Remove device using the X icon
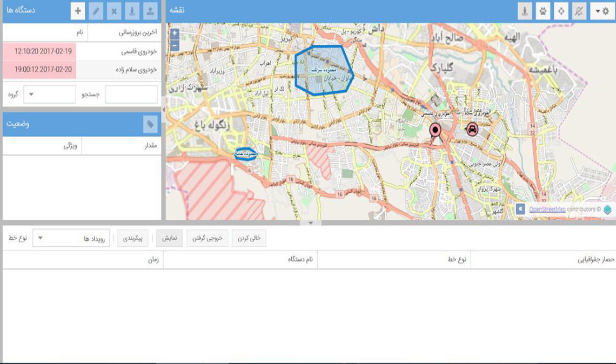Screen dimensions: 616x364 click(114, 11)
